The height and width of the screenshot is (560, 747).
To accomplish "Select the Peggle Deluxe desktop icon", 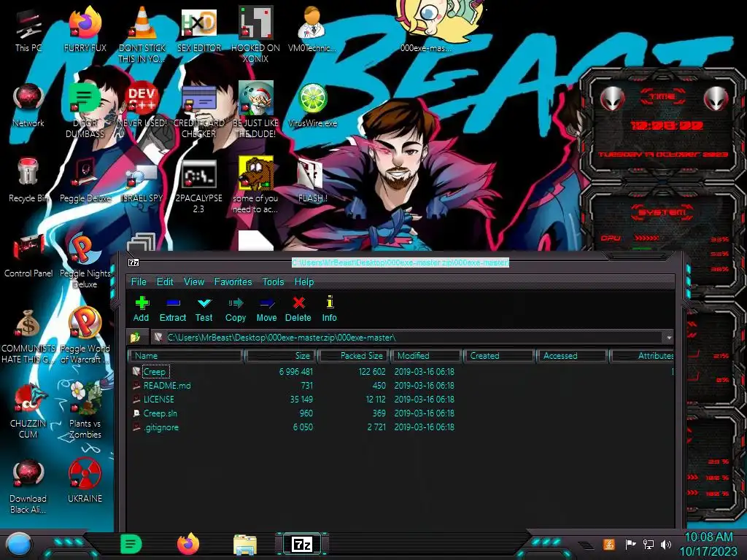I will 85,181.
